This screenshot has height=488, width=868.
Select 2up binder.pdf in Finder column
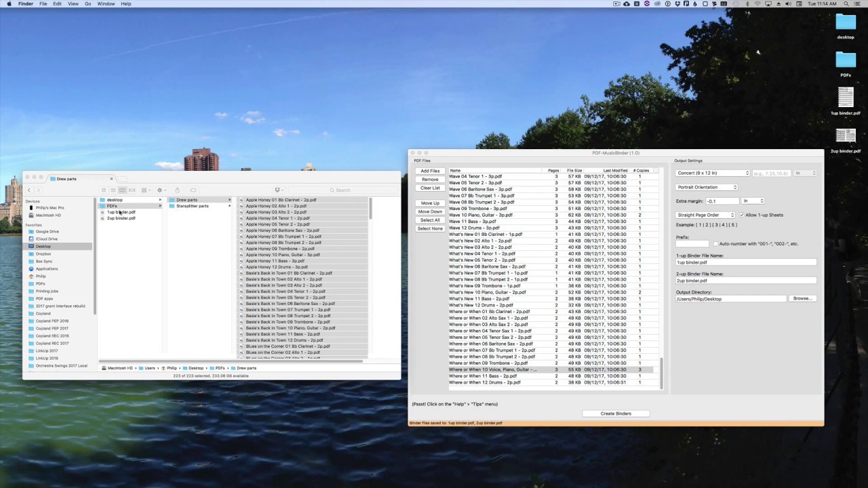coord(121,218)
